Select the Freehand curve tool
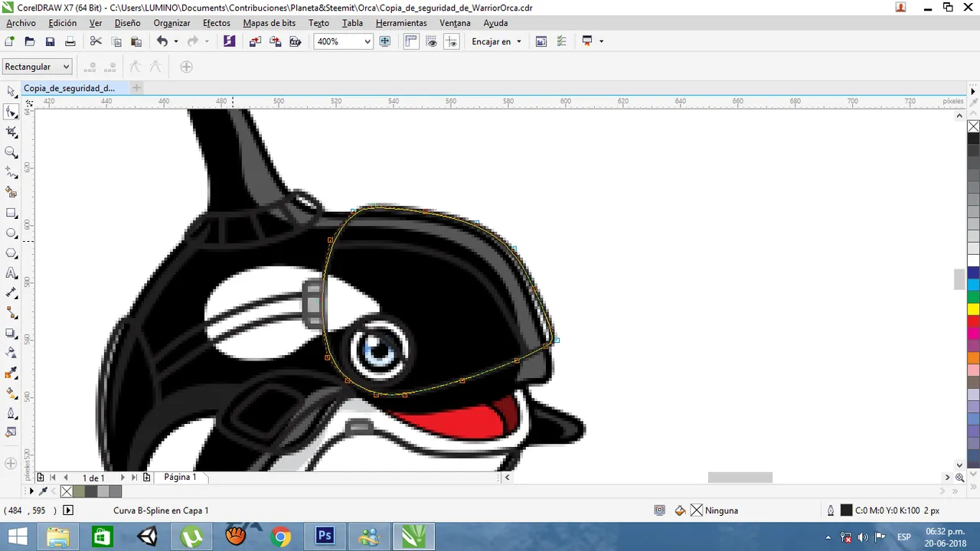This screenshot has height=551, width=980. (11, 172)
